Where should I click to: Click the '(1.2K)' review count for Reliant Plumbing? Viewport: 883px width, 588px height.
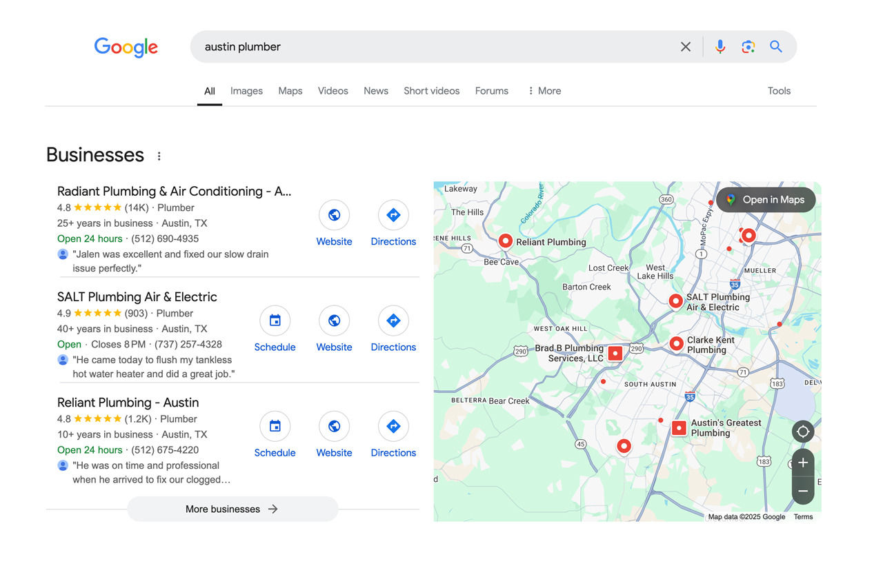click(139, 418)
